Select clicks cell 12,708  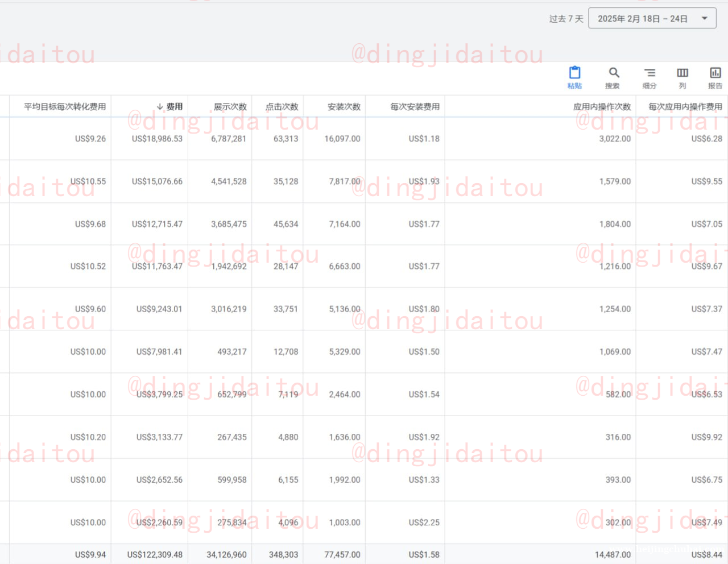[286, 351]
